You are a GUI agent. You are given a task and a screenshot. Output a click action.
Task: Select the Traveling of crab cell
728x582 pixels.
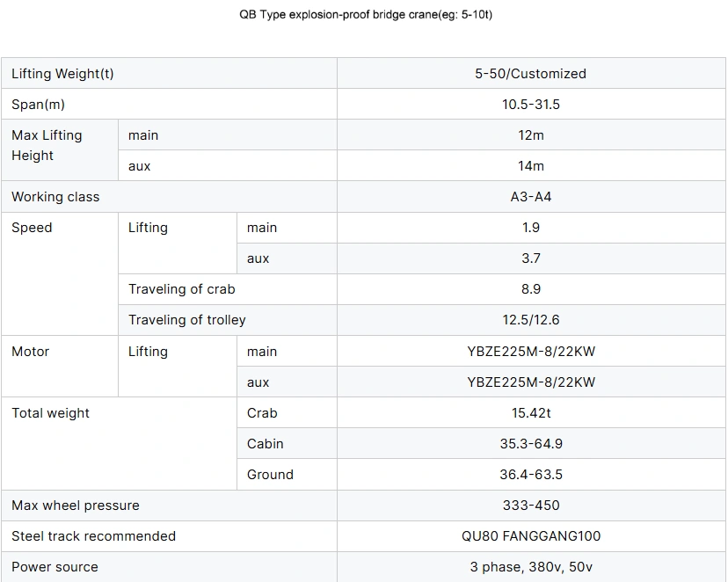tap(182, 289)
